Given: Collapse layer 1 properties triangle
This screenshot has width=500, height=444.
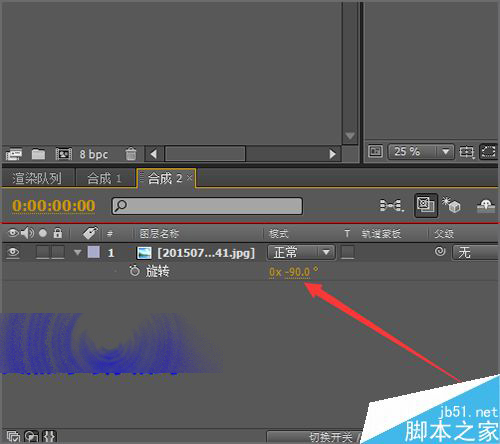Looking at the screenshot, I should (78, 253).
